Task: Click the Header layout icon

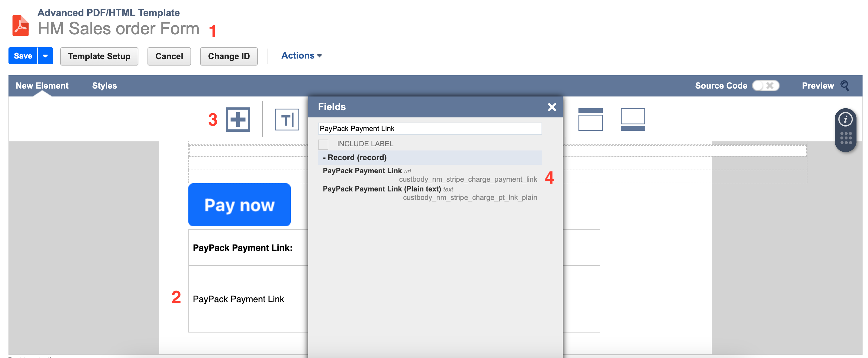Action: (590, 120)
